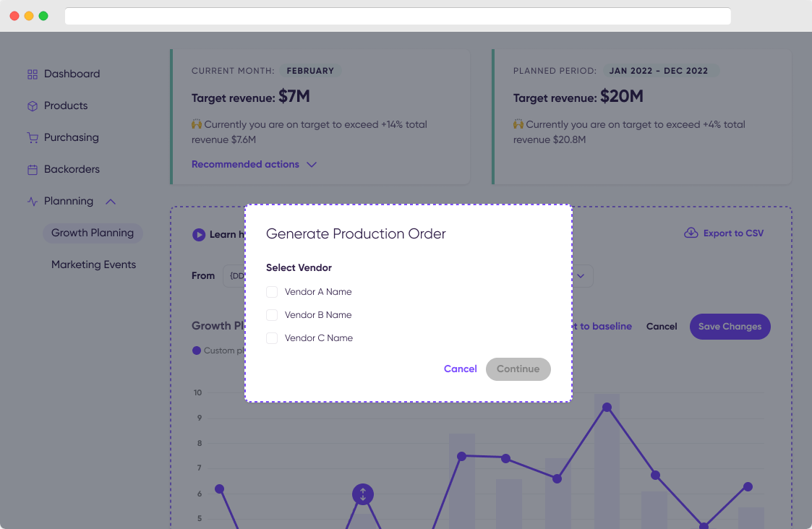Viewport: 812px width, 529px height.
Task: Open the Marketing Events submenu item
Action: tap(94, 264)
